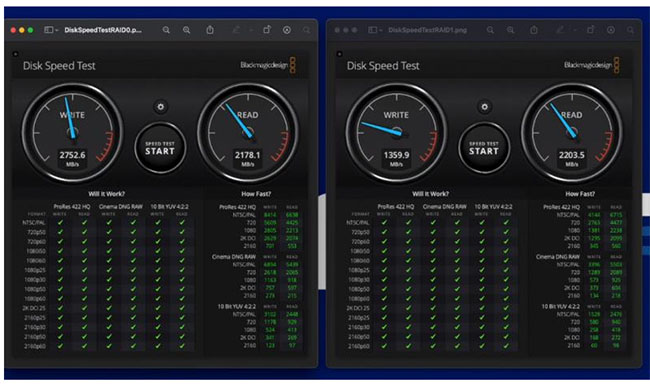The image size is (650, 387).
Task: Zoom in on the DiskSpeedTestRAID1 image
Action: [511, 30]
